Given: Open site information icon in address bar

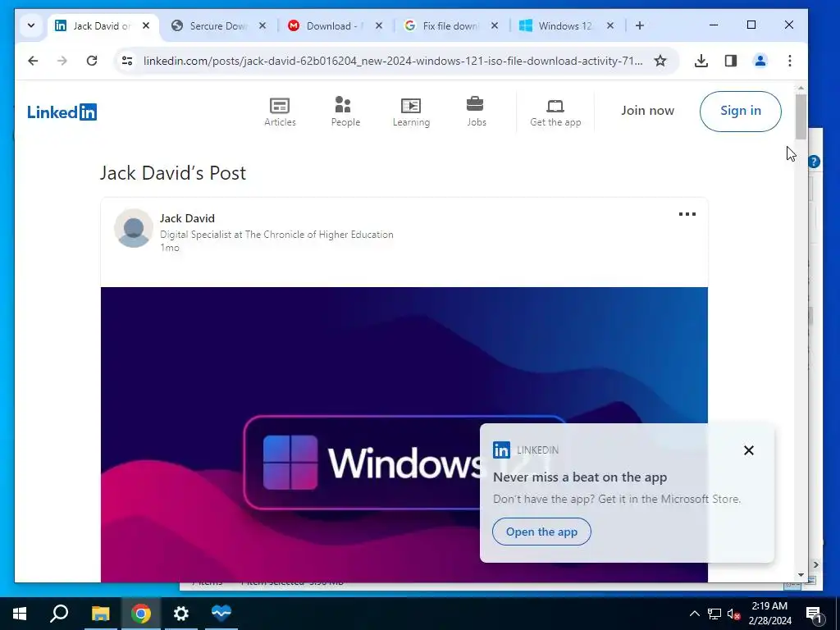Looking at the screenshot, I should click(x=127, y=61).
